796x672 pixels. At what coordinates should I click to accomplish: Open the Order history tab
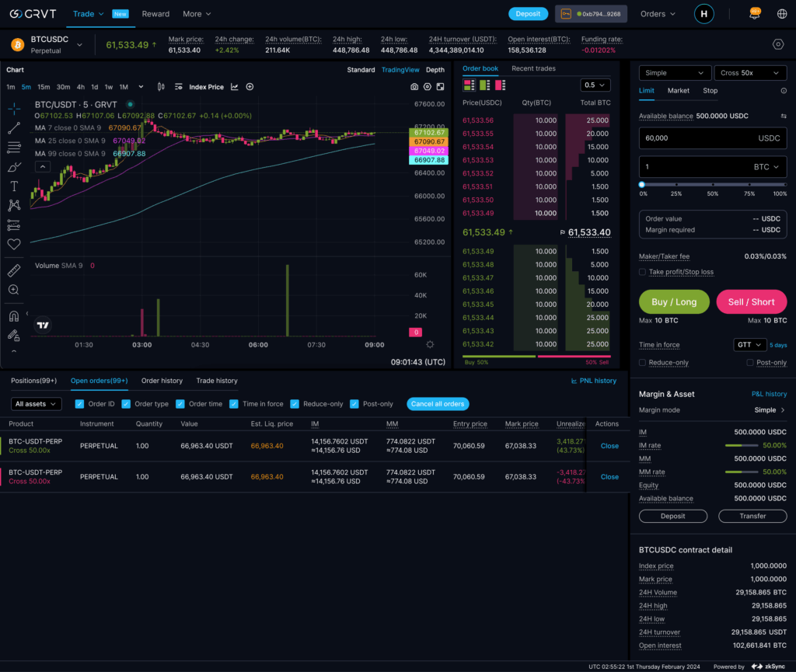point(162,381)
